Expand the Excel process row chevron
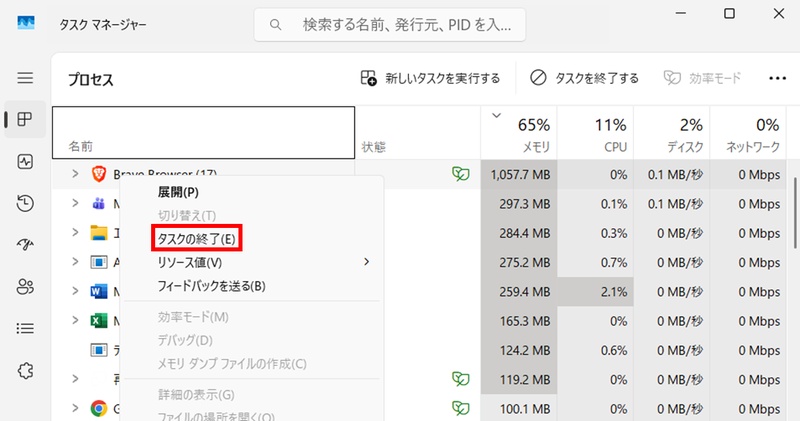The width and height of the screenshot is (800, 421). click(x=75, y=320)
